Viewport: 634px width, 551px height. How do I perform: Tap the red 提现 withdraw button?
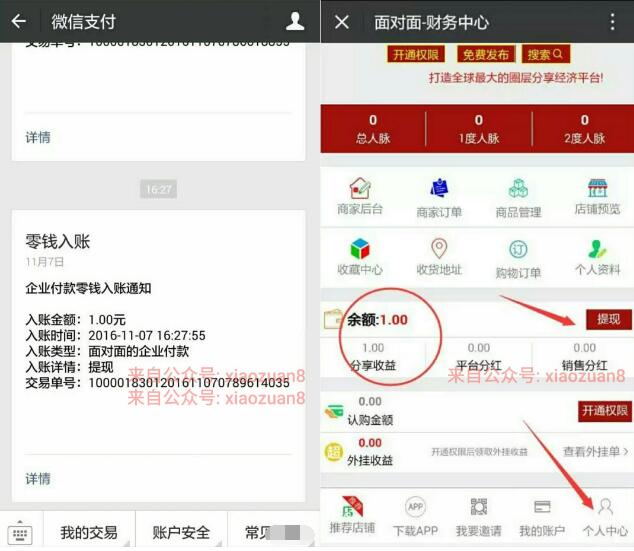pyautogui.click(x=609, y=319)
